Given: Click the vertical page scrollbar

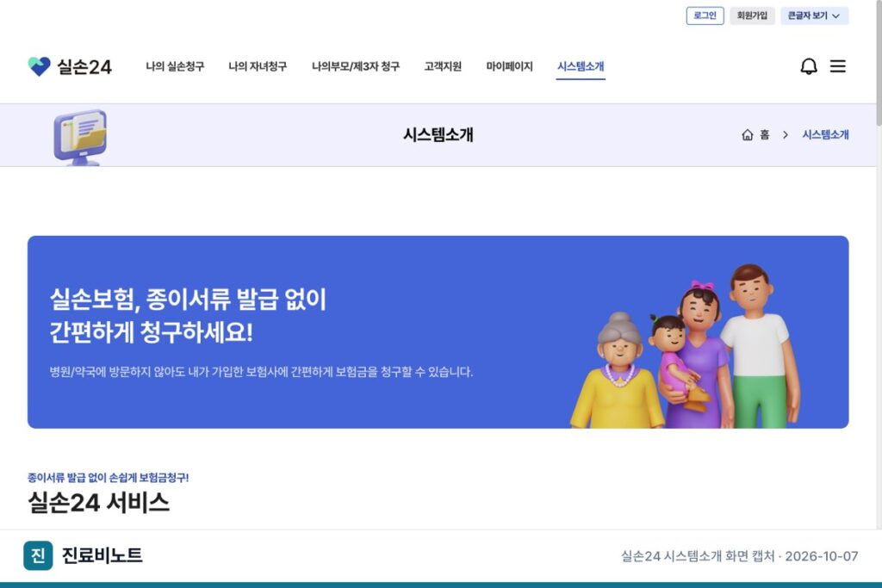Looking at the screenshot, I should (x=879, y=63).
